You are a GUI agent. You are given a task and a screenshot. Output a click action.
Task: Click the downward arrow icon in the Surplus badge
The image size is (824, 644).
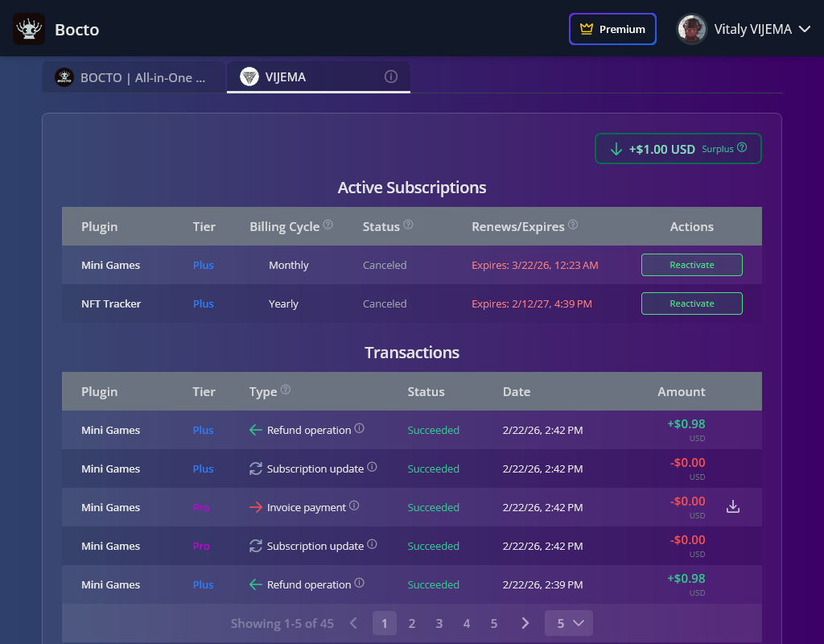[x=616, y=149]
